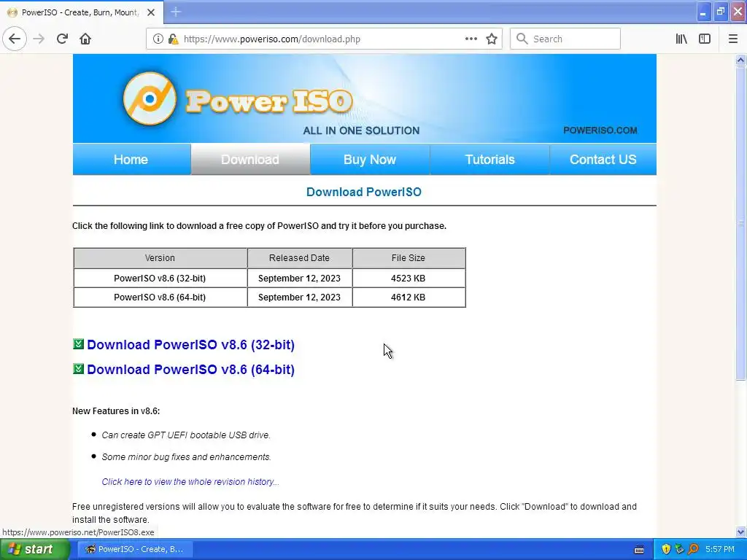Close the PowerISO browser tab
This screenshot has height=560, width=747.
[151, 12]
